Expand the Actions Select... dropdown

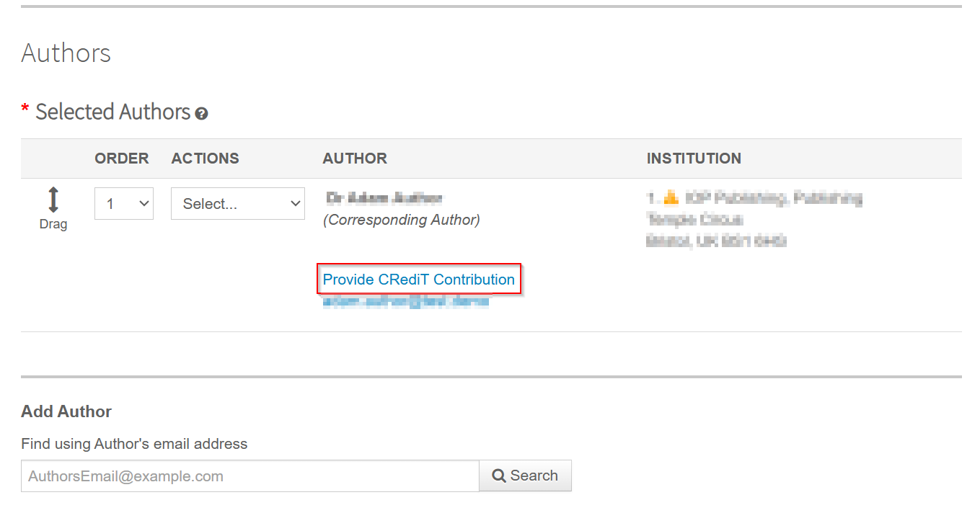tap(238, 204)
